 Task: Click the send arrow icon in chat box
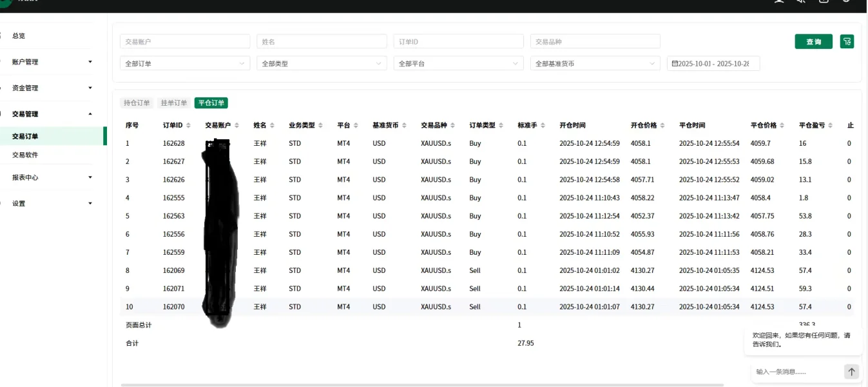(x=851, y=372)
